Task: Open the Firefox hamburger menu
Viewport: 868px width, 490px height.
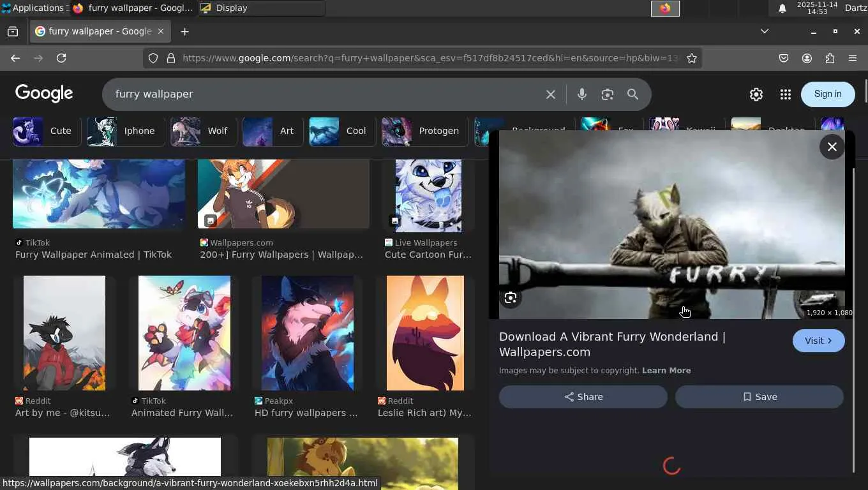Action: click(853, 58)
